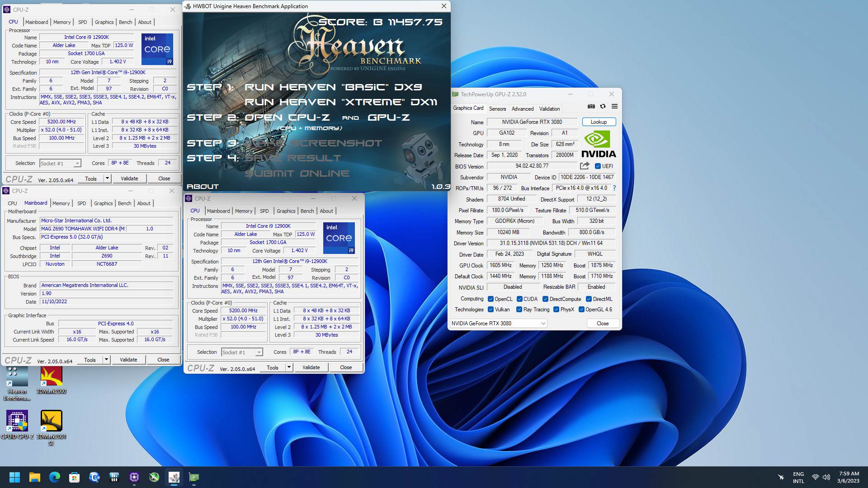Image resolution: width=868 pixels, height=488 pixels.
Task: Open GPU-Z hamburger menu
Action: coord(614,106)
